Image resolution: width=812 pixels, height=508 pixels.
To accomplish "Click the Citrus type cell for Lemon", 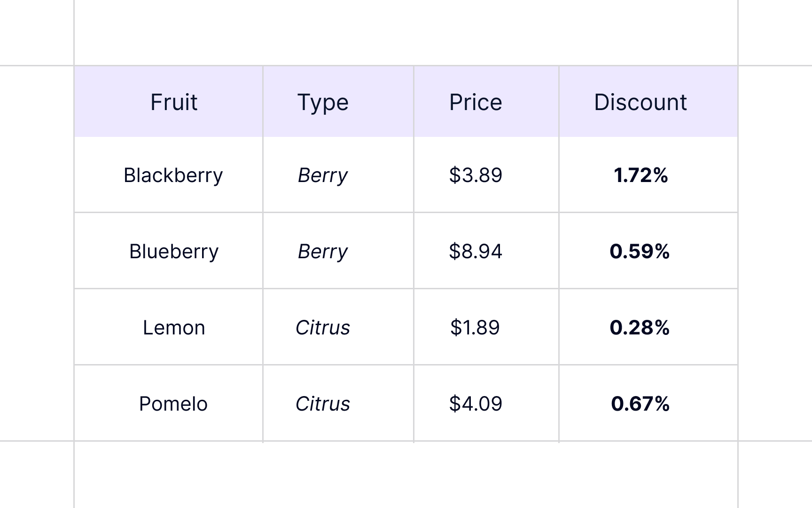I will pos(323,328).
